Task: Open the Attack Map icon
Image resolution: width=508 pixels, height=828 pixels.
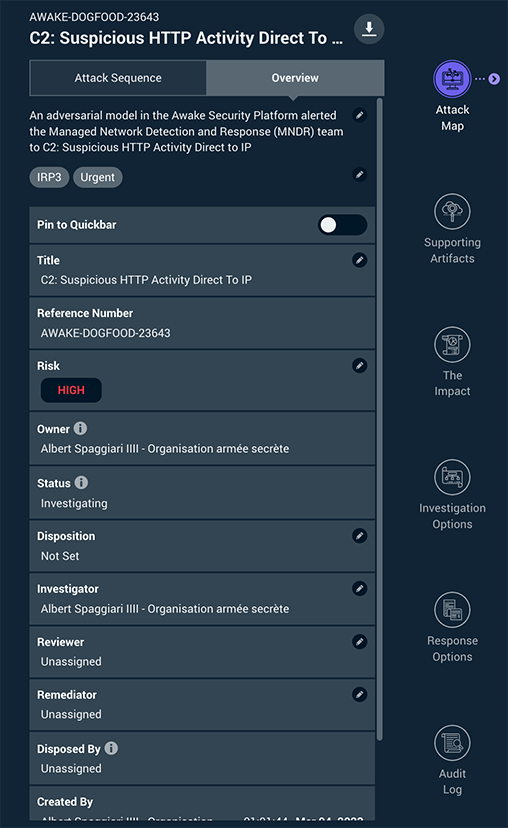Action: pos(452,79)
